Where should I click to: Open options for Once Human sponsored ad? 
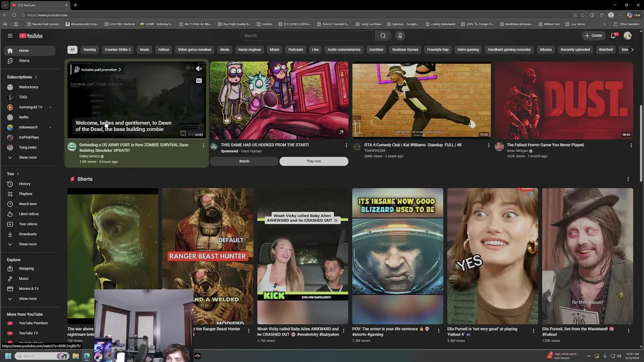[346, 145]
